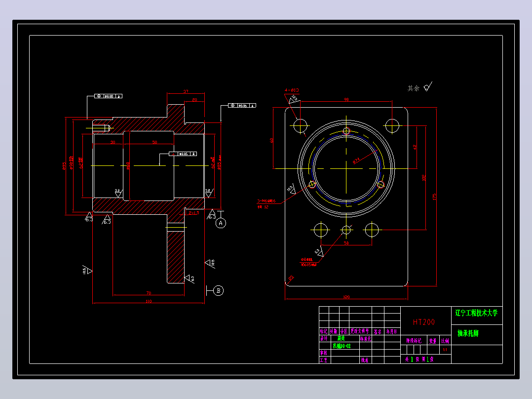Select the R5 corner radius label

tap(291, 278)
